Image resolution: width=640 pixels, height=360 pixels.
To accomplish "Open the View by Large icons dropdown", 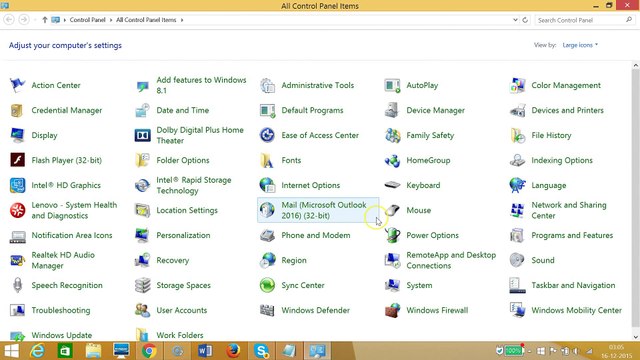I will tap(580, 45).
